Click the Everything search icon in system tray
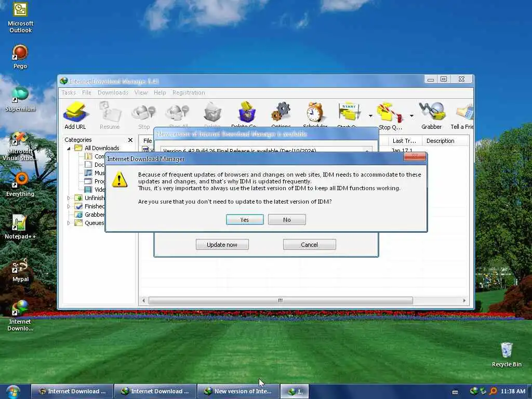The width and height of the screenshot is (532, 399). [x=494, y=391]
